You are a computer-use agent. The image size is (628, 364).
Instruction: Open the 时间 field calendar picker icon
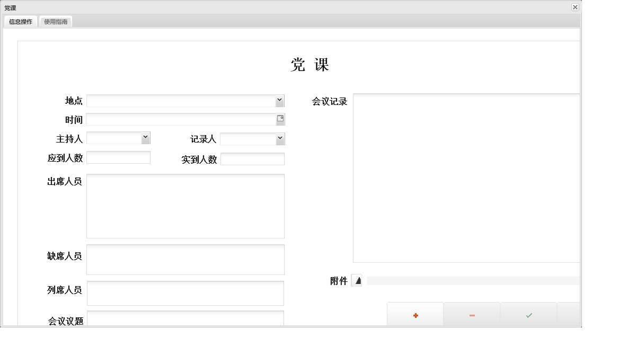coord(280,119)
